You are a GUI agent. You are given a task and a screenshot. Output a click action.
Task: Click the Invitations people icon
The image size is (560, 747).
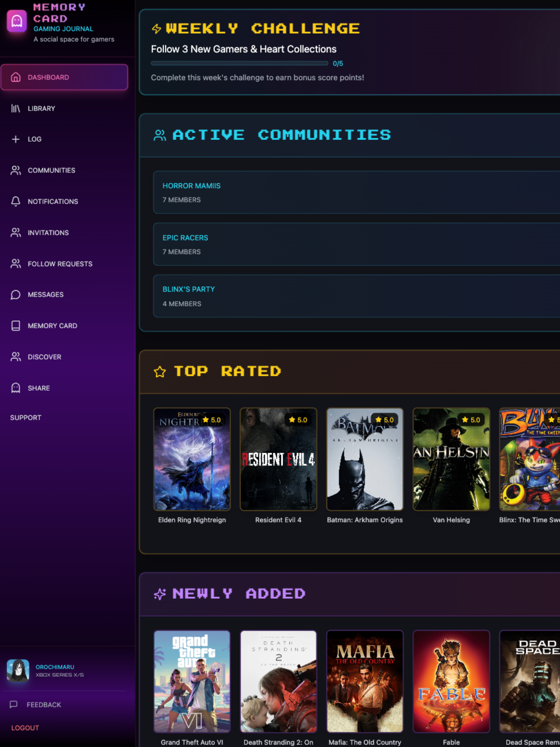click(15, 233)
